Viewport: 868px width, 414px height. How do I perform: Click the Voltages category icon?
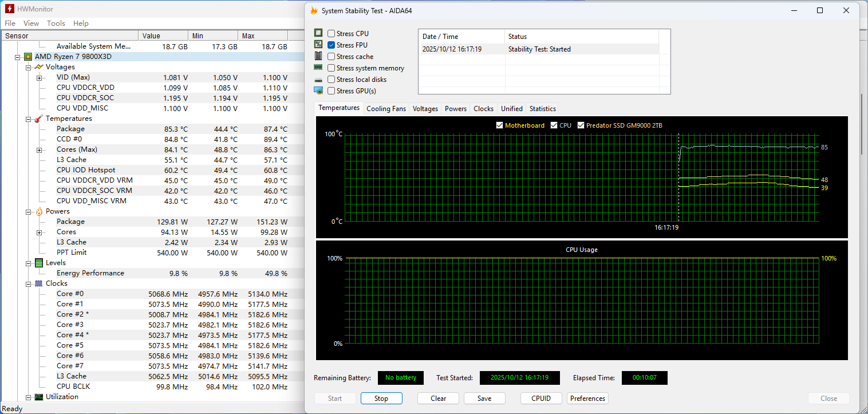click(x=39, y=67)
